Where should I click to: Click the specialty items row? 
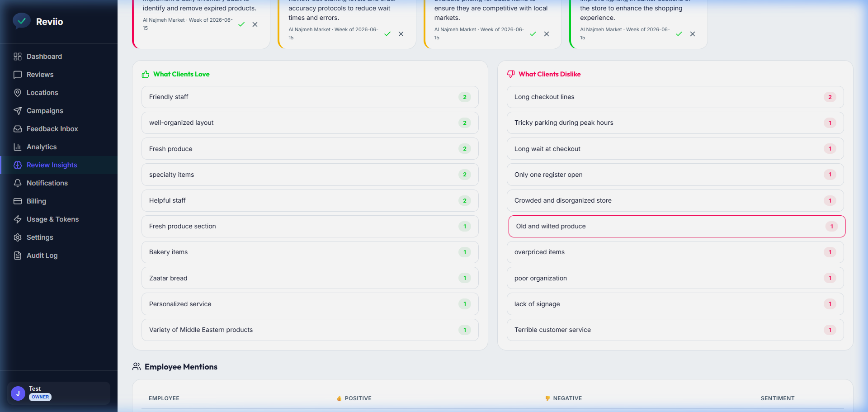coord(310,175)
